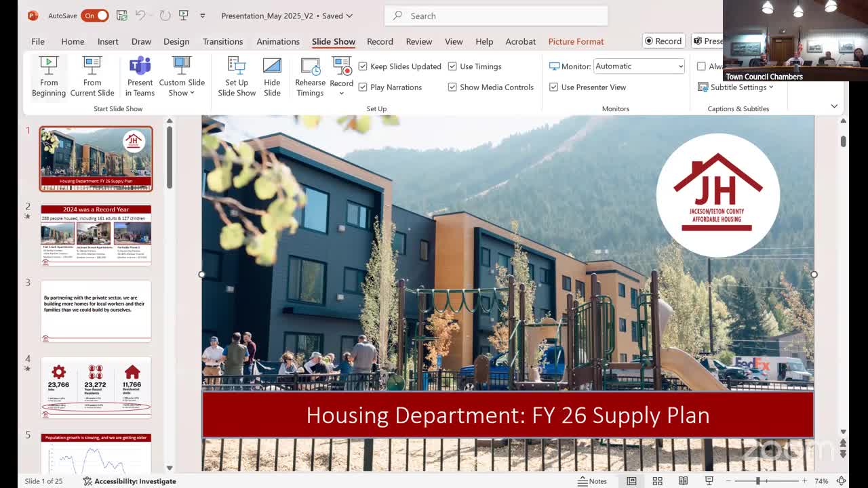Start Slide Show from status bar icon

(x=709, y=481)
